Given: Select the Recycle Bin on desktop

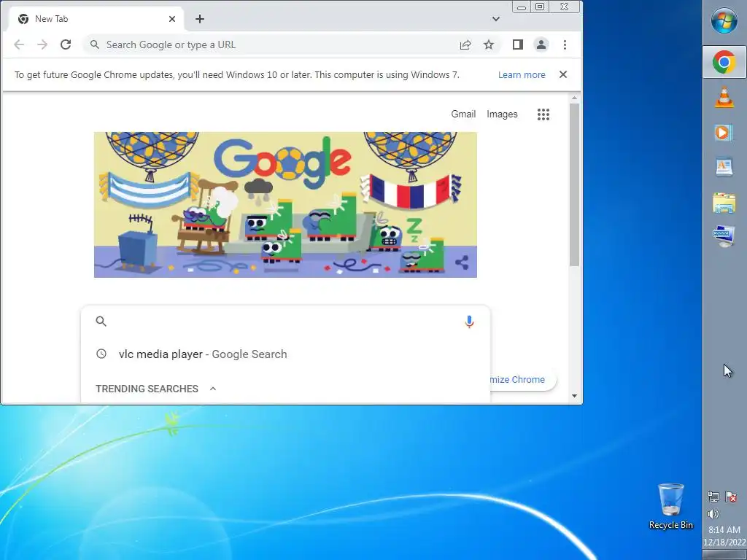Looking at the screenshot, I should click(x=671, y=506).
